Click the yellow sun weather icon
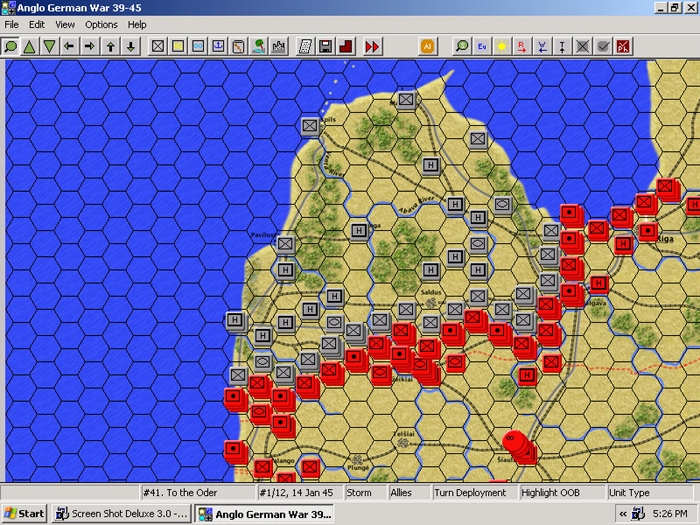Screen dimensions: 700x525 (x=502, y=46)
